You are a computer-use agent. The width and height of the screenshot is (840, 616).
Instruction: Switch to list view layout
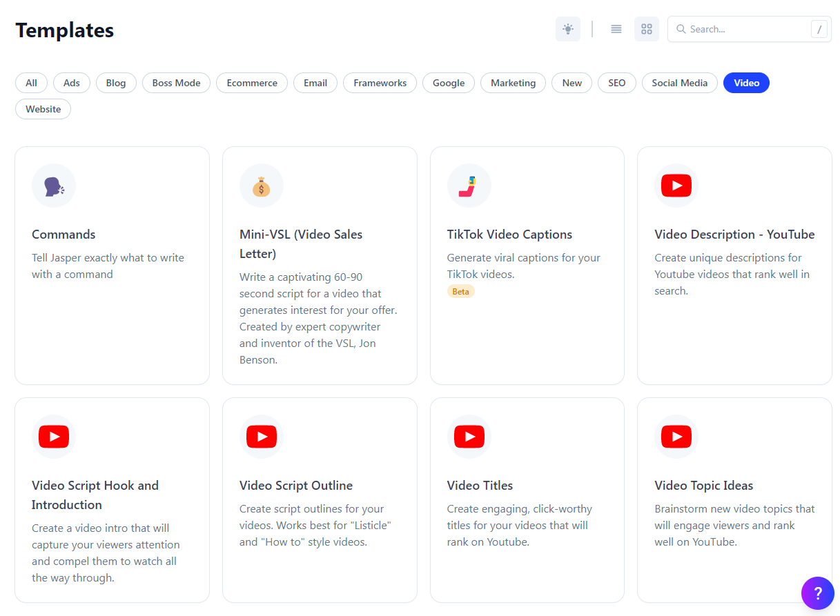(x=616, y=29)
